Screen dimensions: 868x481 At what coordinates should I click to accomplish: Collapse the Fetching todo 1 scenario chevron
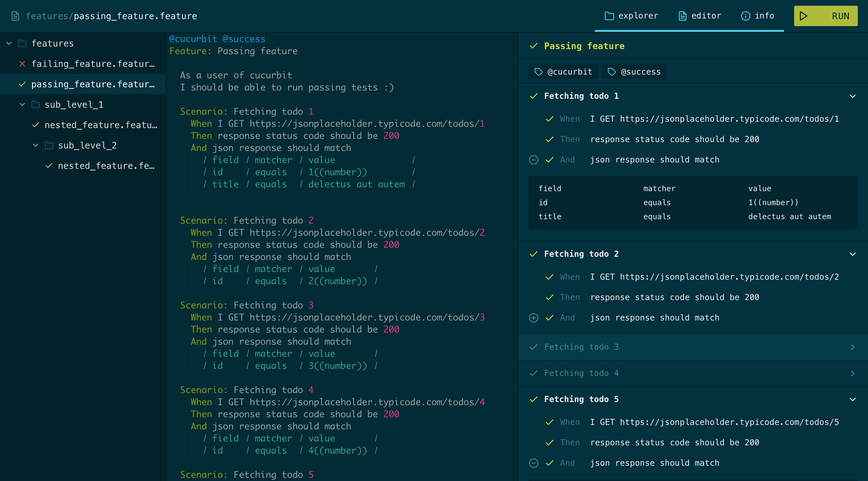852,96
